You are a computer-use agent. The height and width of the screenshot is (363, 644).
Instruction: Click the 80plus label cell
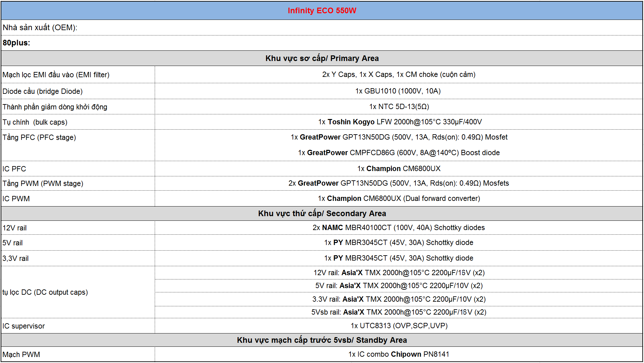point(17,43)
